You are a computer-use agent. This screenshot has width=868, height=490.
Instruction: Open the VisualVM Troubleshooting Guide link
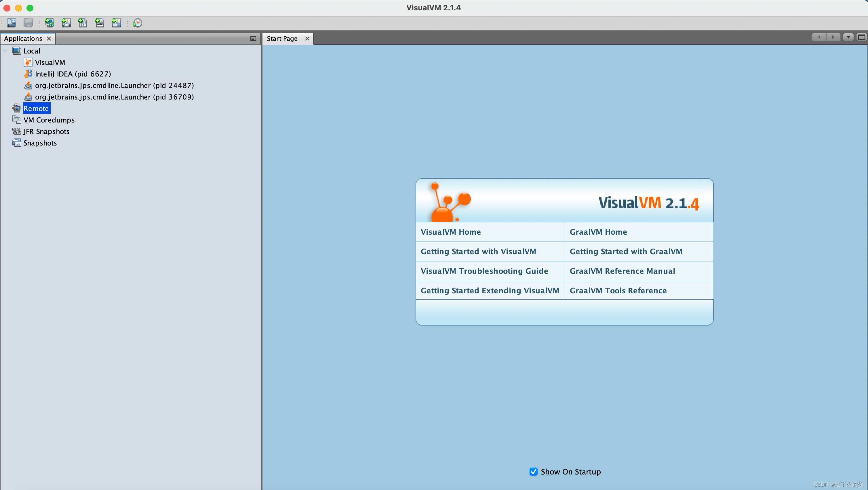pyautogui.click(x=484, y=271)
